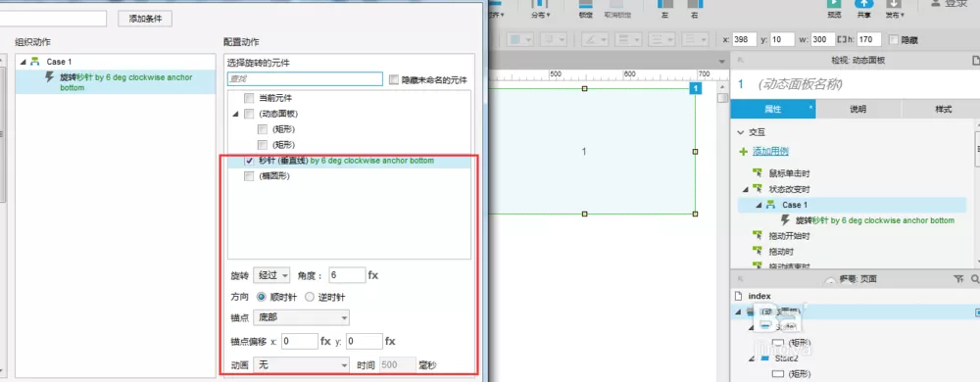Switch to the 样式 tab
Viewport: 980px width, 382px height.
943,110
